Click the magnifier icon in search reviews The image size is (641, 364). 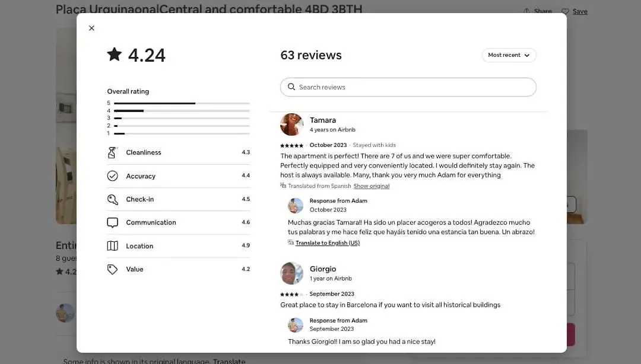coord(291,87)
